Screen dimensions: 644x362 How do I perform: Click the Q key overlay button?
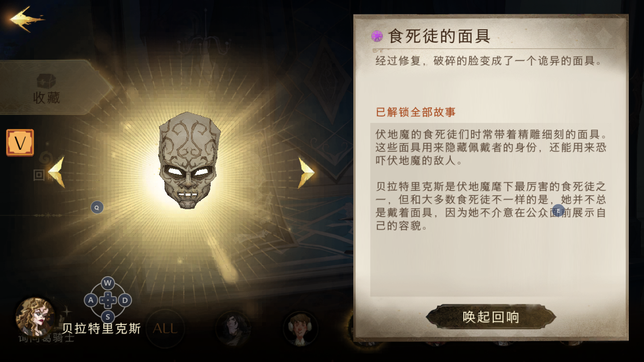97,207
